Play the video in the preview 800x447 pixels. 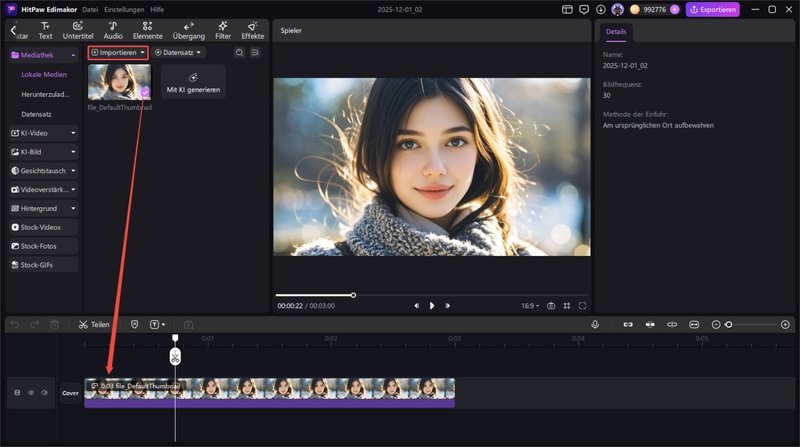coord(432,306)
